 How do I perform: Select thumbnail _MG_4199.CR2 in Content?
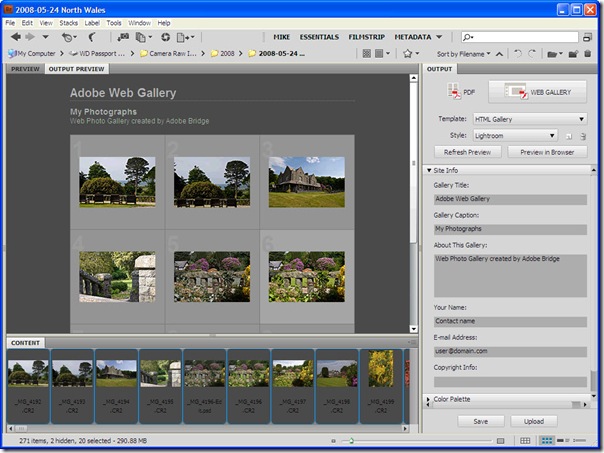(x=381, y=386)
